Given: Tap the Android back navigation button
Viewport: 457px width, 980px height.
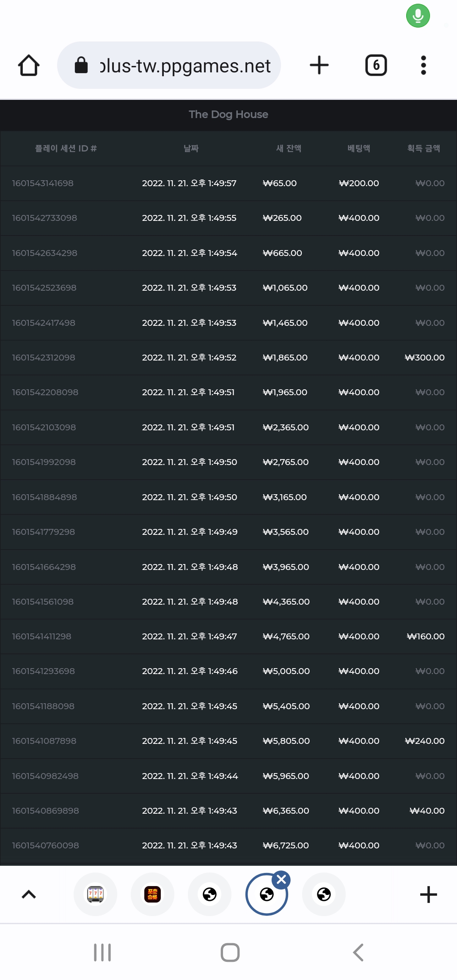Looking at the screenshot, I should click(358, 952).
